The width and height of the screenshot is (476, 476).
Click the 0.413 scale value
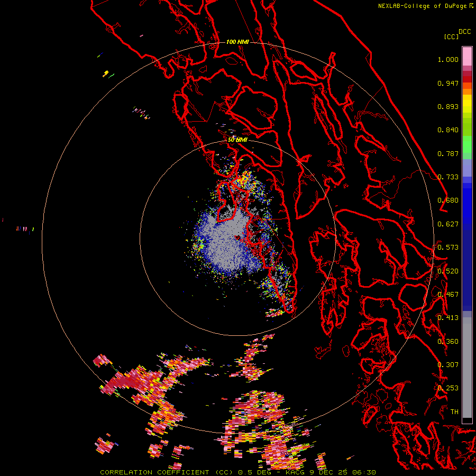(x=448, y=318)
